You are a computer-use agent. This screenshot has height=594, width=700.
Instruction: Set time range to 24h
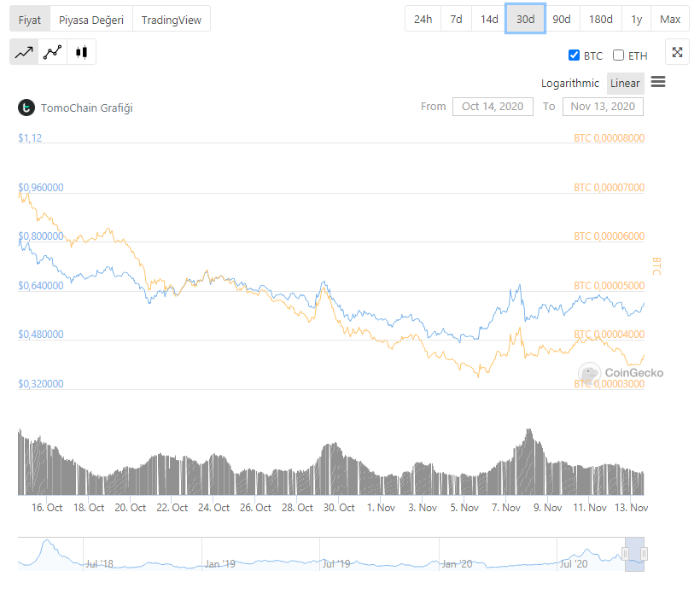click(423, 19)
